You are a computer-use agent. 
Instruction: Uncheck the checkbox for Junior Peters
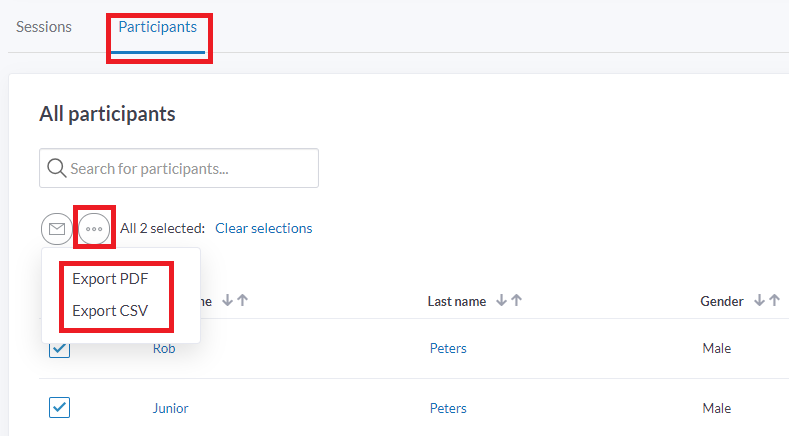59,407
